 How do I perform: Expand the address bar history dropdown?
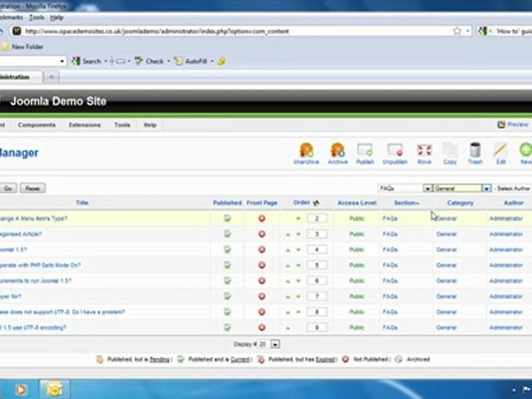pyautogui.click(x=468, y=31)
